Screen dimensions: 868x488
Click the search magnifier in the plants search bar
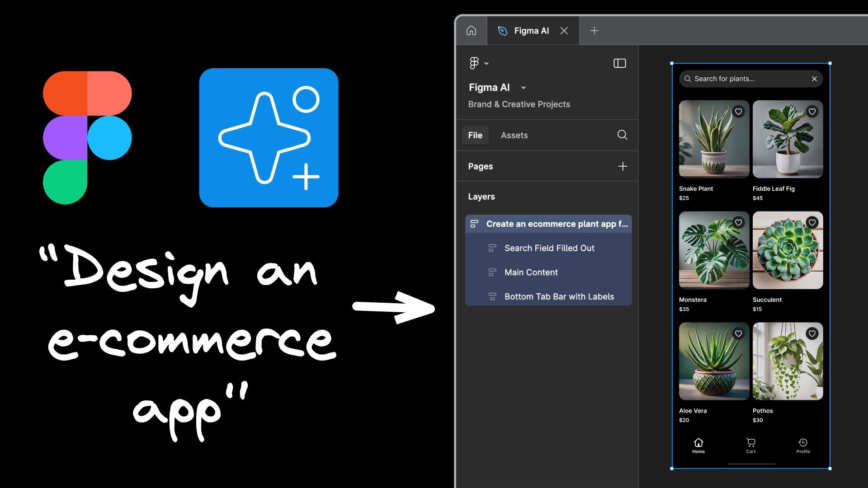click(688, 79)
